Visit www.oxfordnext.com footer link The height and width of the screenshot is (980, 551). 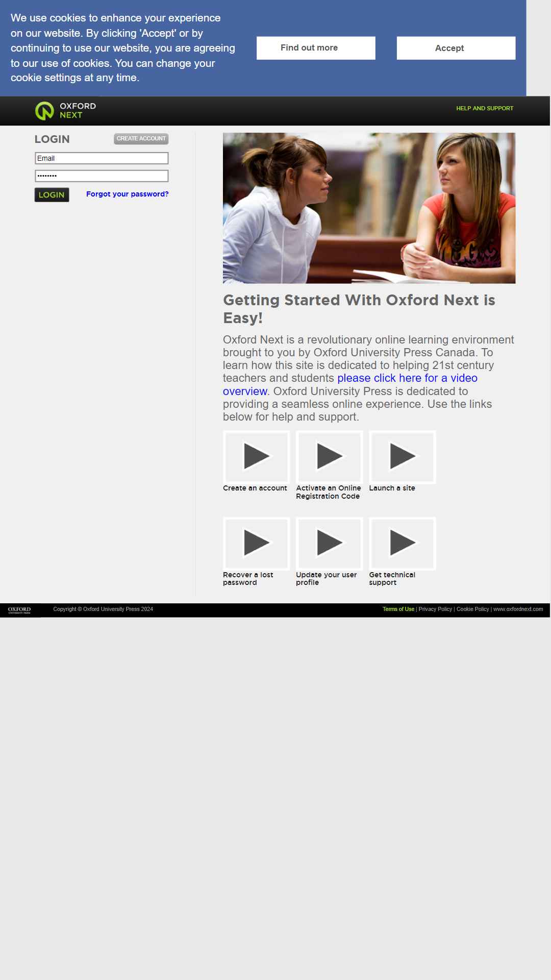pos(518,609)
